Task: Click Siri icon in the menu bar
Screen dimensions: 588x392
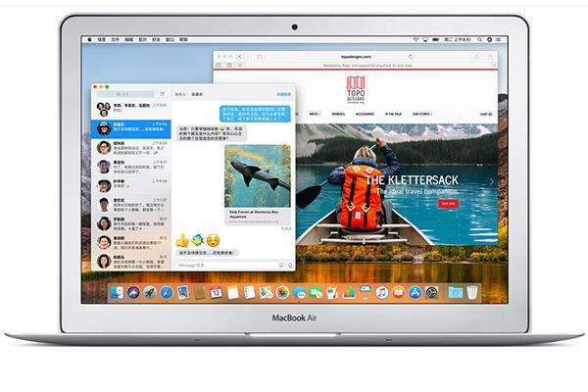Action: tap(489, 39)
